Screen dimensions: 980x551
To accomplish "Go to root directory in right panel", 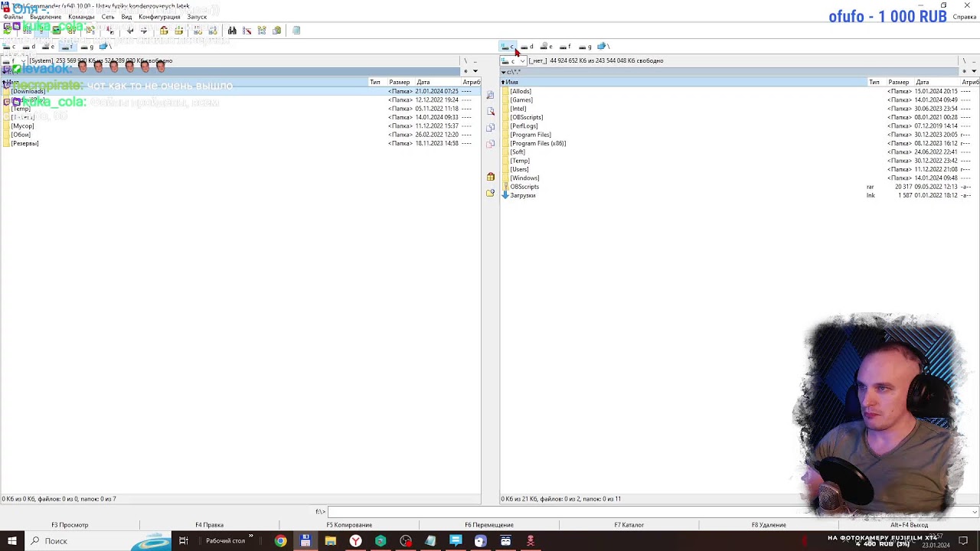I will pyautogui.click(x=964, y=60).
